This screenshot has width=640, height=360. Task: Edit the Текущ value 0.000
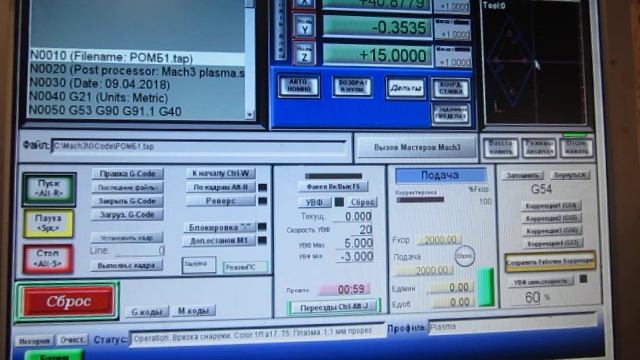tap(353, 216)
